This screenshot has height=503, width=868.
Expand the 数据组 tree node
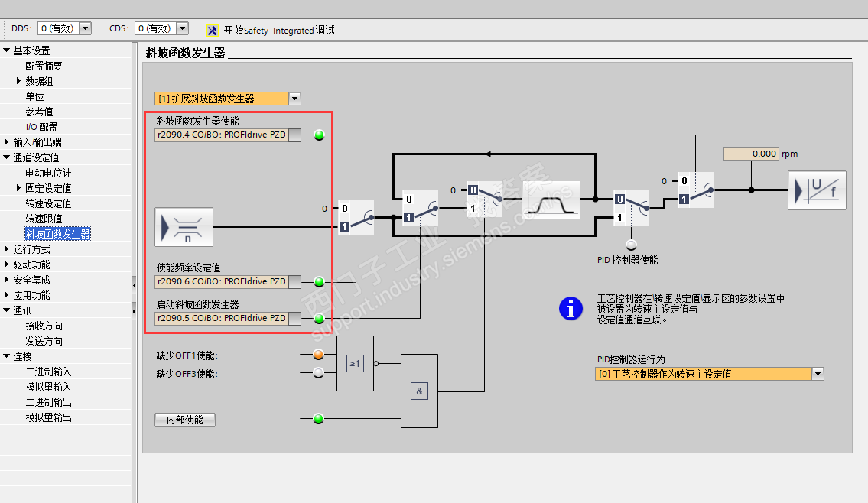click(x=19, y=81)
